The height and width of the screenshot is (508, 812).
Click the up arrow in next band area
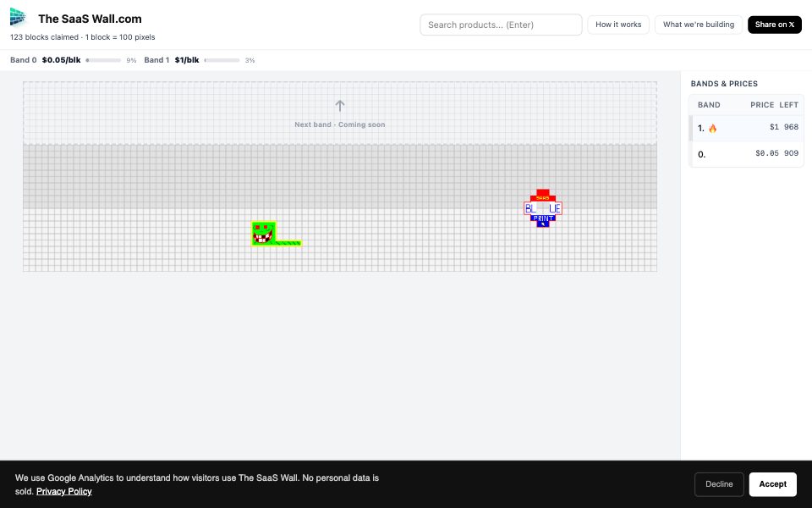pyautogui.click(x=340, y=106)
